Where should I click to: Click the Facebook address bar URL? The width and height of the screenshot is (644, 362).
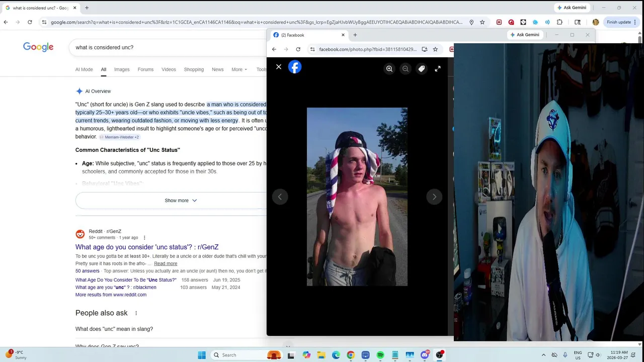pyautogui.click(x=368, y=49)
